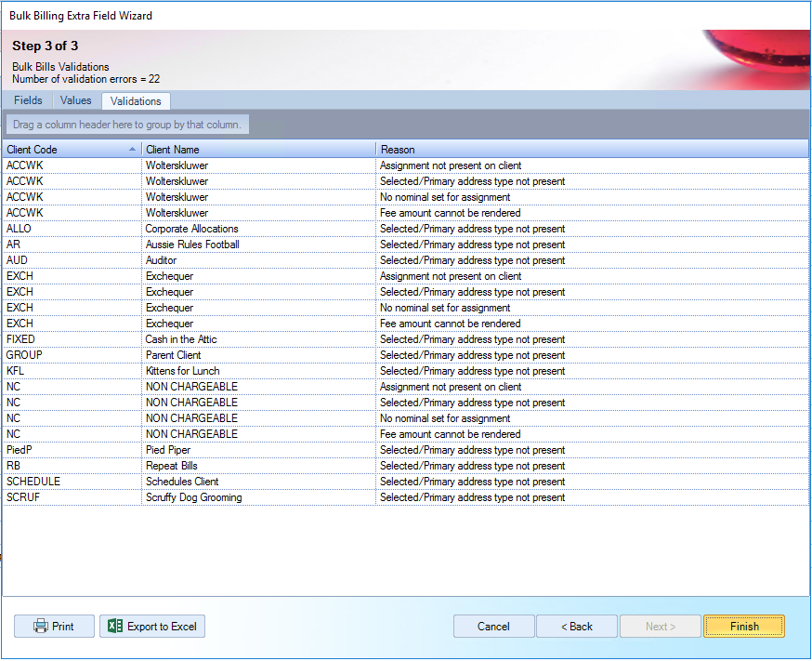Viewport: 812px width, 661px height.
Task: Go back with the Back button
Action: pos(577,627)
